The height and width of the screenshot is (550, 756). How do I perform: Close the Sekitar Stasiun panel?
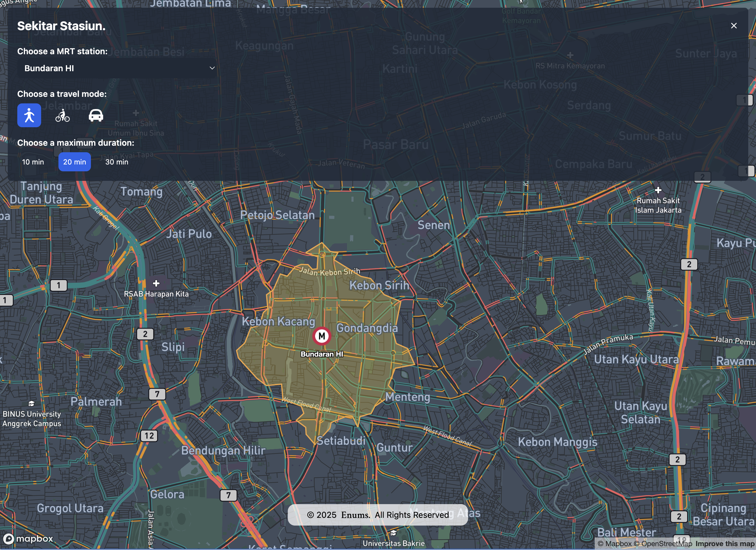click(x=734, y=26)
